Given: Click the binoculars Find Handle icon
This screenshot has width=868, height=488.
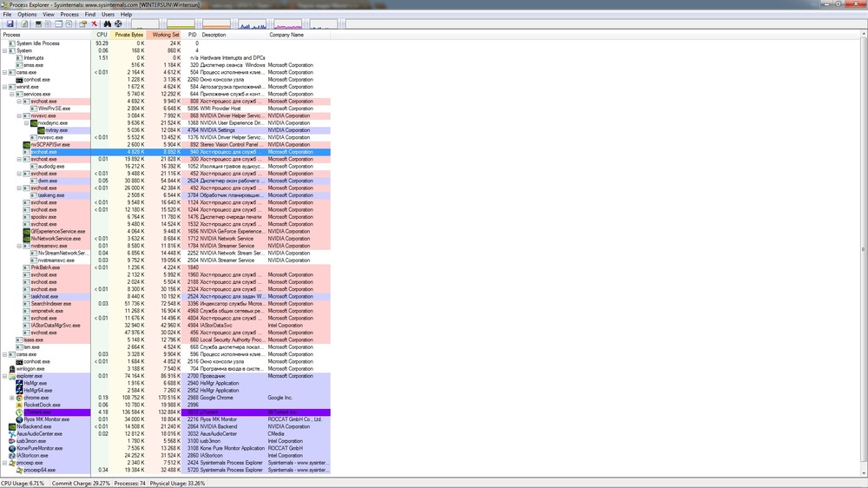Looking at the screenshot, I should pos(108,23).
